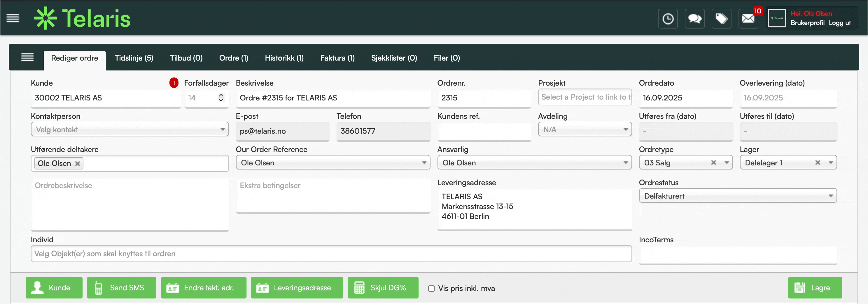868x304 pixels.
Task: Open the price tag icon
Action: [721, 19]
